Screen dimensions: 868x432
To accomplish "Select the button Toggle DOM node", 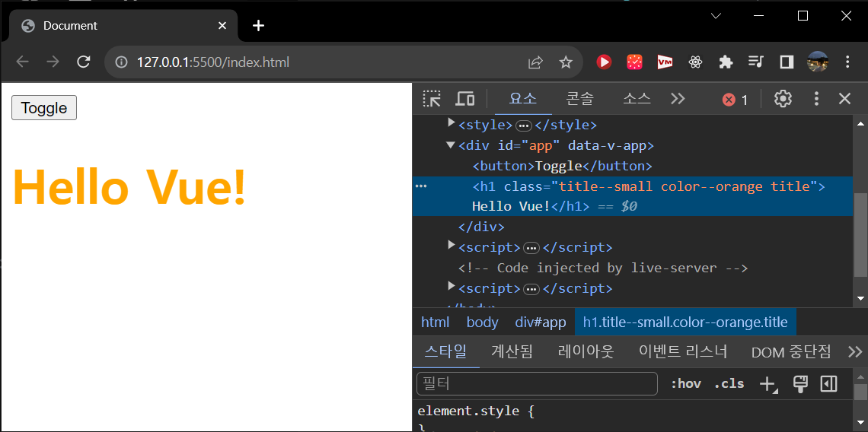I will (562, 166).
